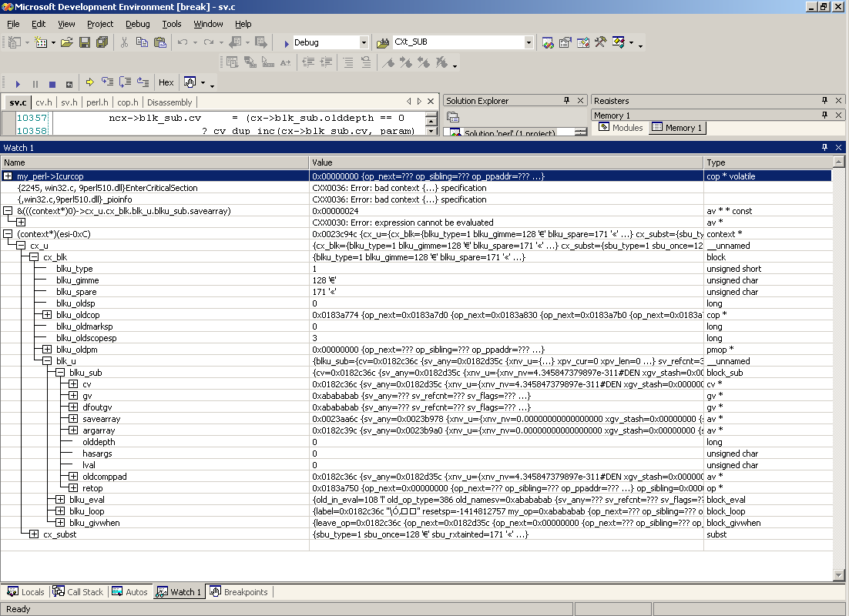Click the olddepth value cell

(506, 442)
